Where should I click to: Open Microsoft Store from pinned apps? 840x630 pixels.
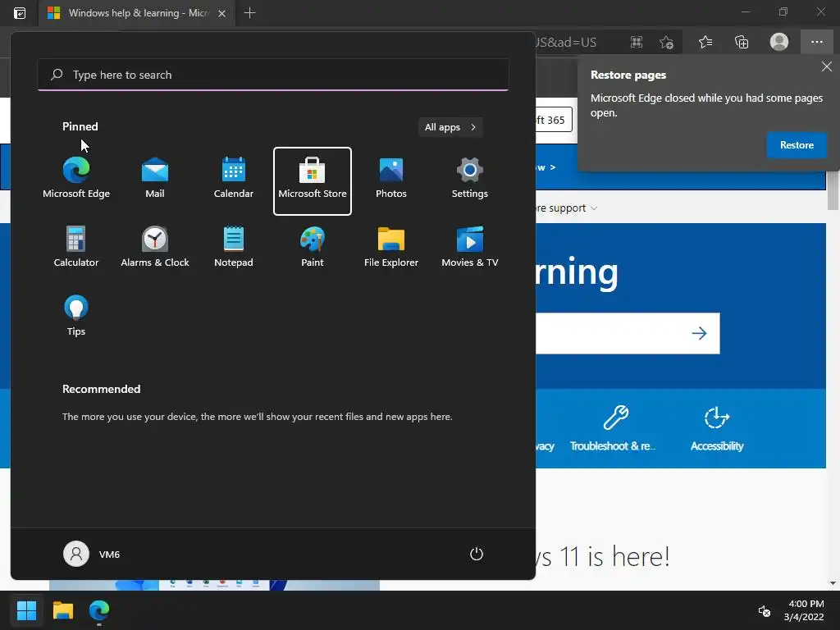coord(313,180)
